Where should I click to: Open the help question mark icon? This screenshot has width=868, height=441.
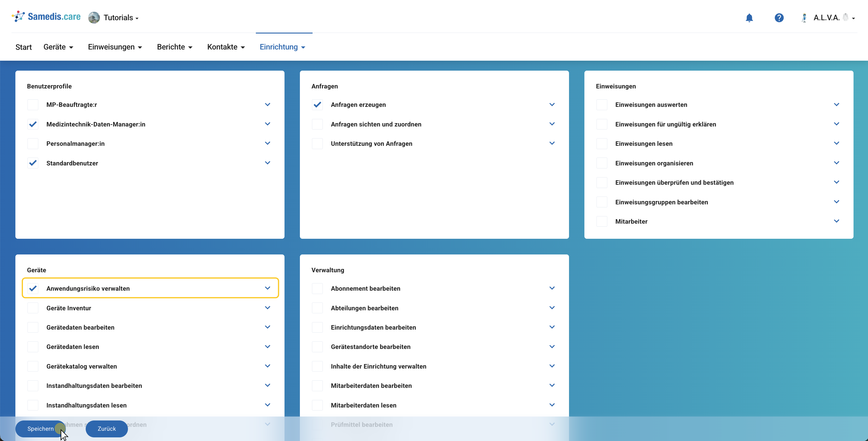tap(779, 18)
